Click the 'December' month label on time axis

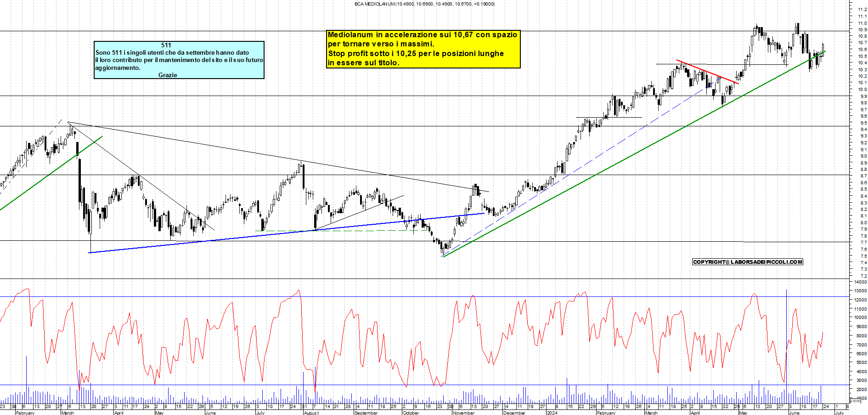pos(514,413)
